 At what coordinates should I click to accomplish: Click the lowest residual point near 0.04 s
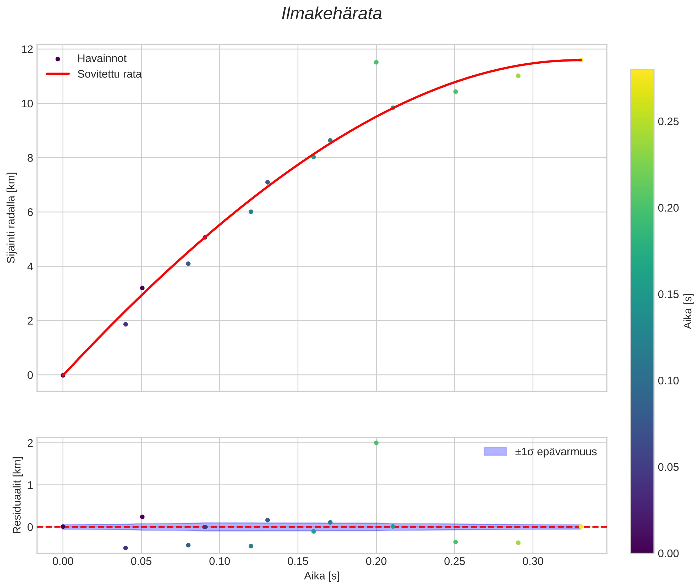pyautogui.click(x=126, y=548)
